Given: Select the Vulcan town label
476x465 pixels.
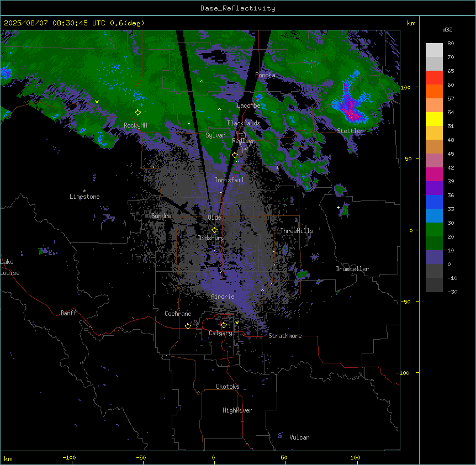Looking at the screenshot, I should click(x=299, y=437).
